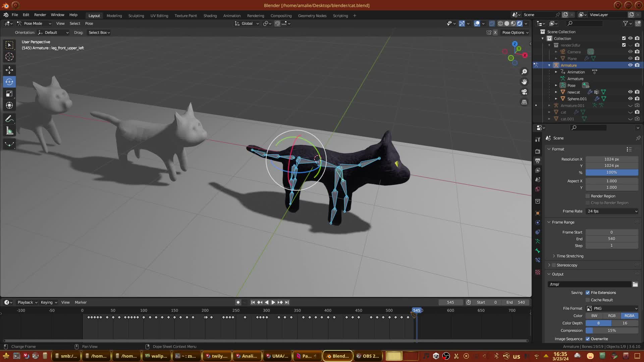
Task: Select RGB color mode button
Action: pyautogui.click(x=611, y=316)
